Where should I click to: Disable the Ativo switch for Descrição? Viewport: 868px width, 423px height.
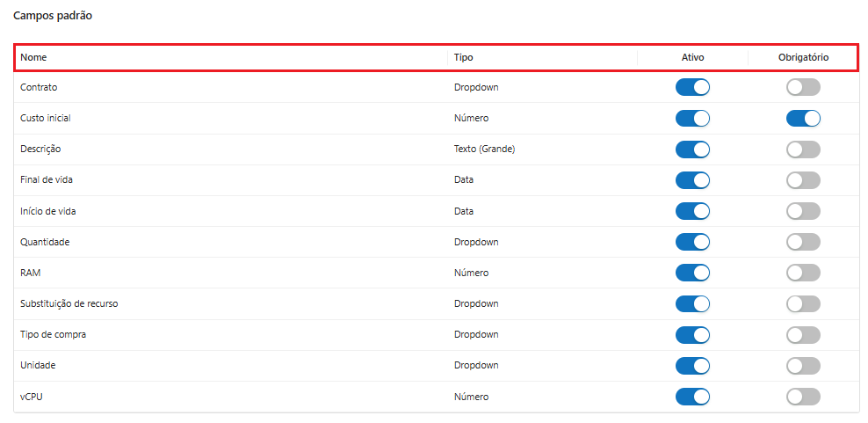(x=692, y=150)
